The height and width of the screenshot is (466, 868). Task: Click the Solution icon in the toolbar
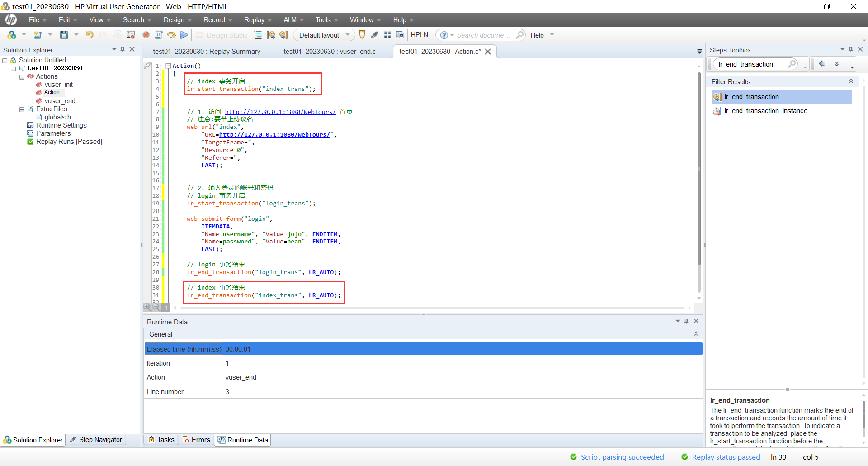[x=12, y=35]
